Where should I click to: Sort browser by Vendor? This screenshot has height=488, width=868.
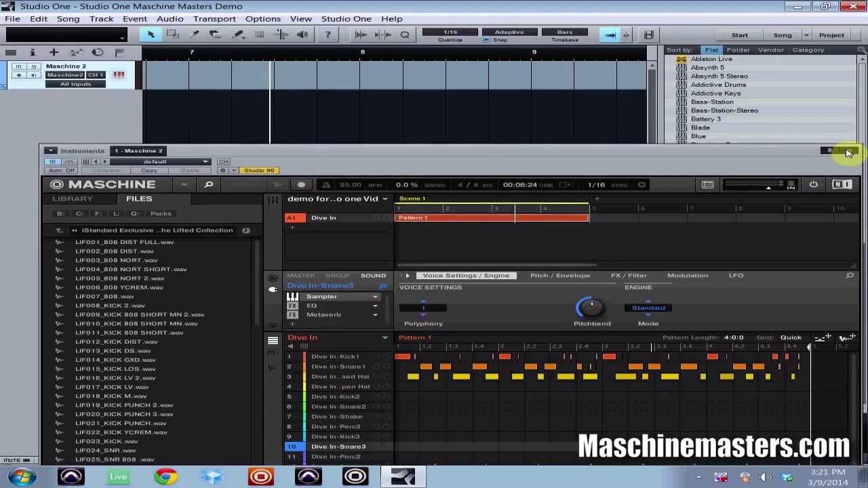(770, 50)
